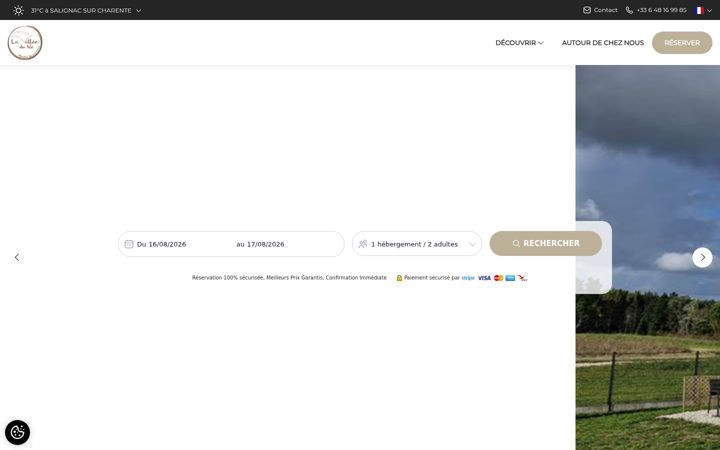This screenshot has width=720, height=450.
Task: Show the next slide with right arrow
Action: (x=702, y=257)
